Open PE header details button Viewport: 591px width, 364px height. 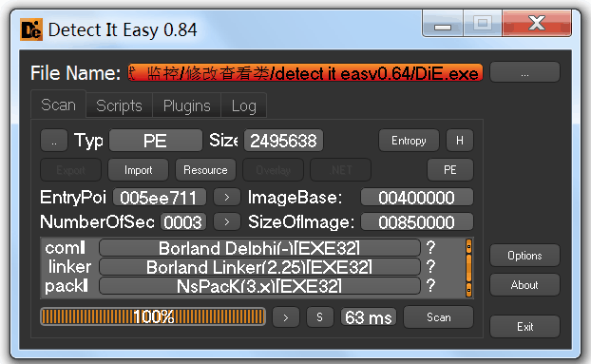point(450,170)
